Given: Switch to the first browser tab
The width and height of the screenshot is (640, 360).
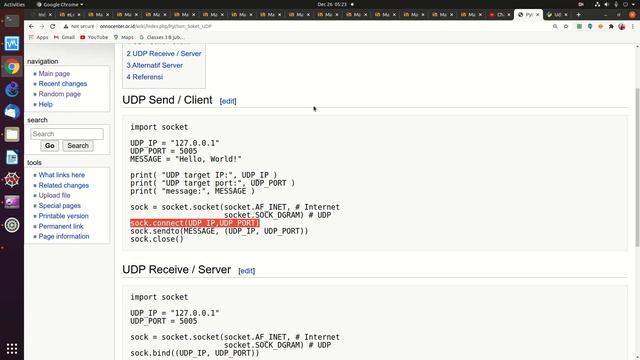Looking at the screenshot, I should coord(42,14).
